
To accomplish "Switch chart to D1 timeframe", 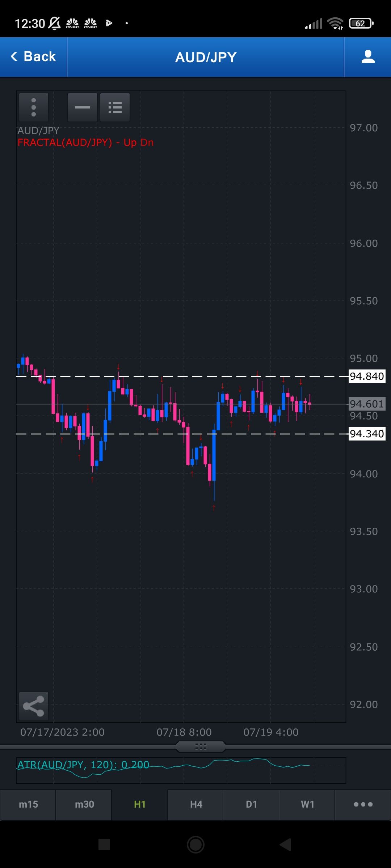I will point(251,804).
